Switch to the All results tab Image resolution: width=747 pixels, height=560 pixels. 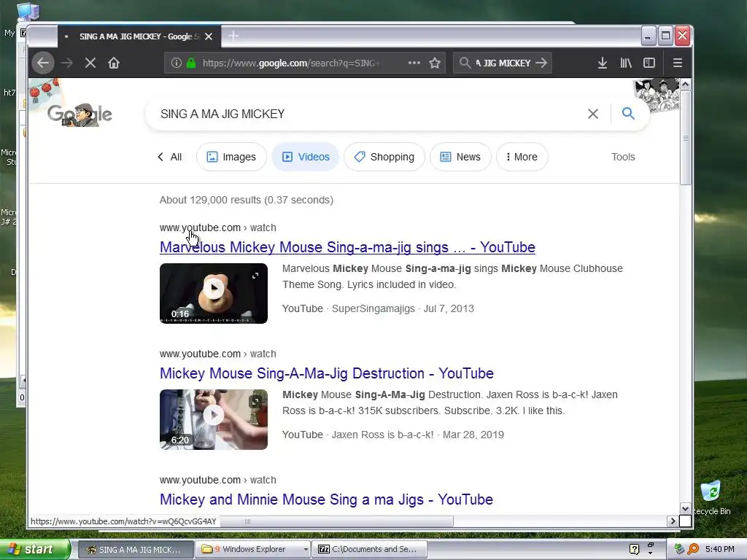coord(169,157)
